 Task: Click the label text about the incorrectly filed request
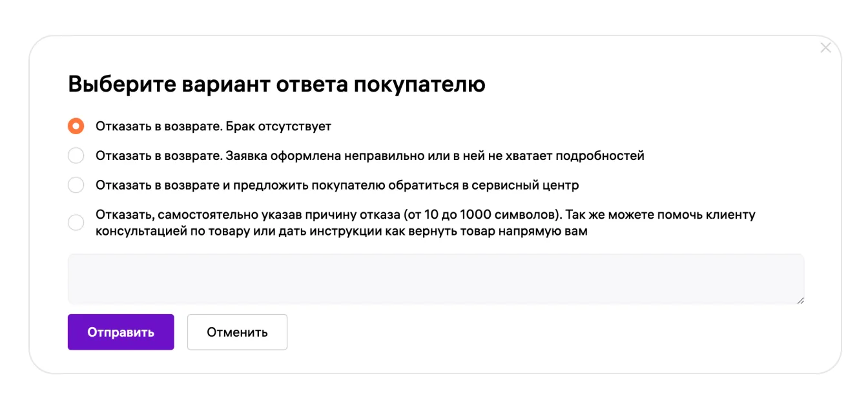(369, 155)
